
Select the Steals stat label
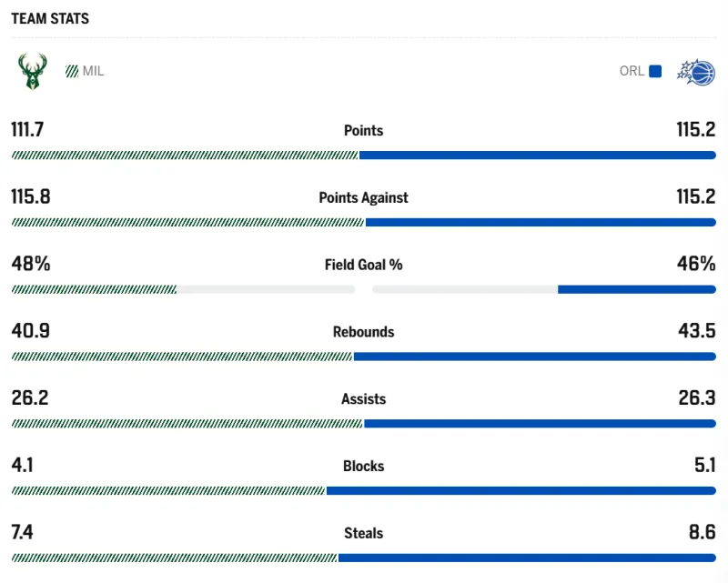pos(363,534)
